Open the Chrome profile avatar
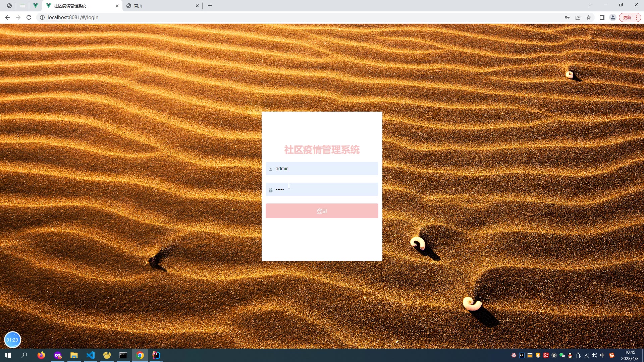This screenshot has width=644, height=362. pyautogui.click(x=613, y=17)
